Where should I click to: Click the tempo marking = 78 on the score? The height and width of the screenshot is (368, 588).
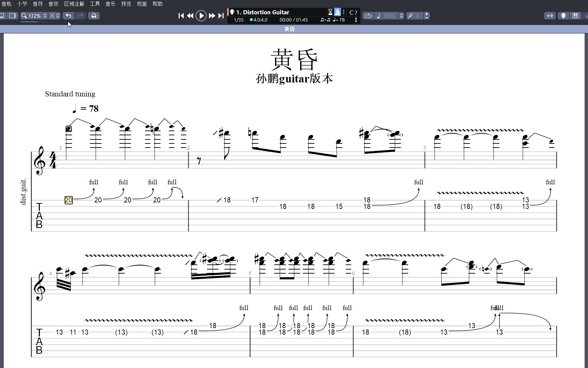pos(85,109)
